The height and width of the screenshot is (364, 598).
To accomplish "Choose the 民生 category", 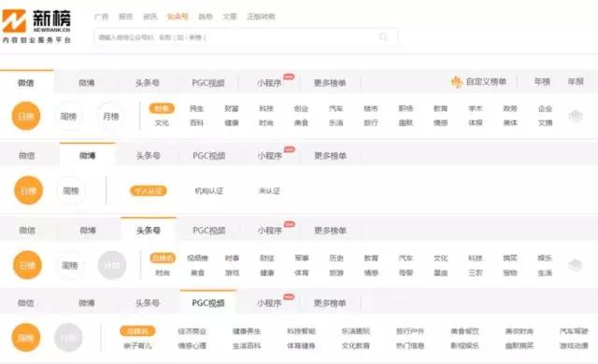I will point(197,108).
